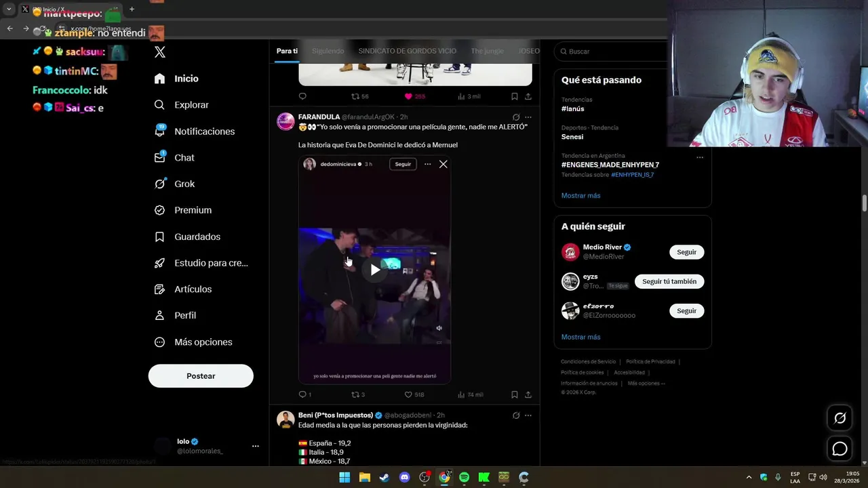Open floating messages bubble button
Image resolution: width=868 pixels, height=488 pixels.
click(x=840, y=449)
